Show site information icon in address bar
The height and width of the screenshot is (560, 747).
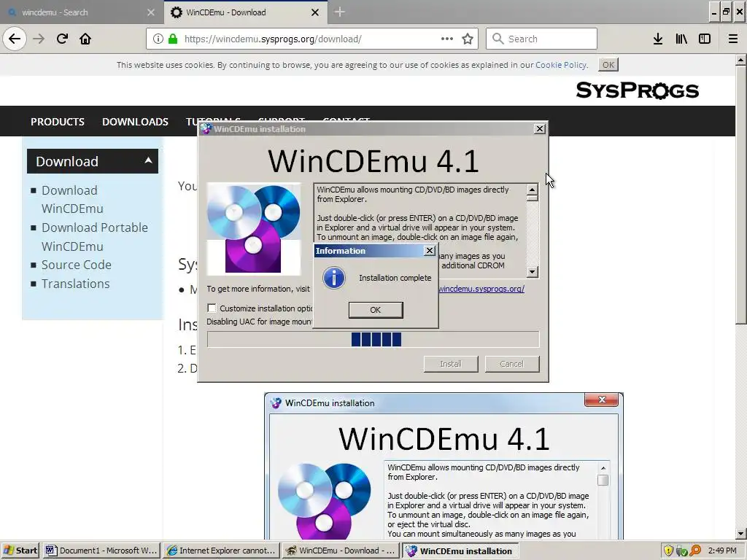pos(158,39)
